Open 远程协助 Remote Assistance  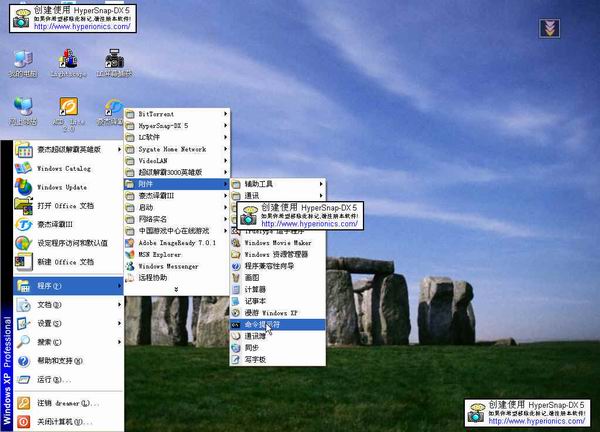coord(177,277)
